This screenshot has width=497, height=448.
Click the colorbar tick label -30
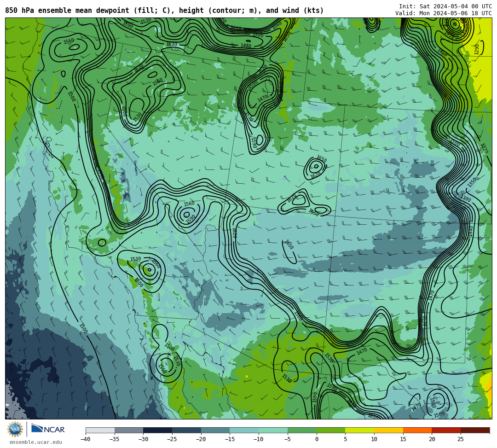tap(143, 439)
